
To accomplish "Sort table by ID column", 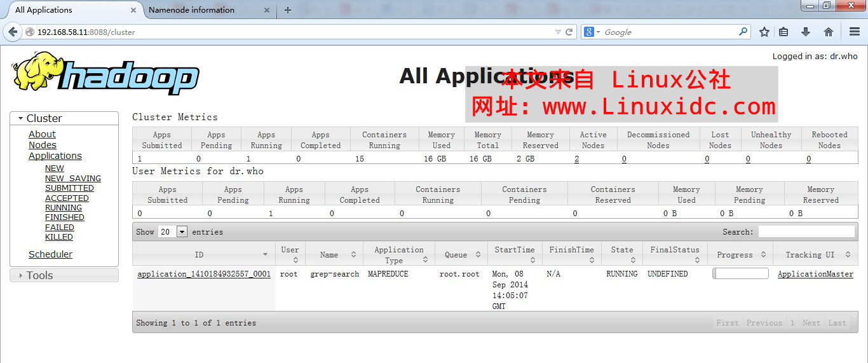I will [x=204, y=255].
